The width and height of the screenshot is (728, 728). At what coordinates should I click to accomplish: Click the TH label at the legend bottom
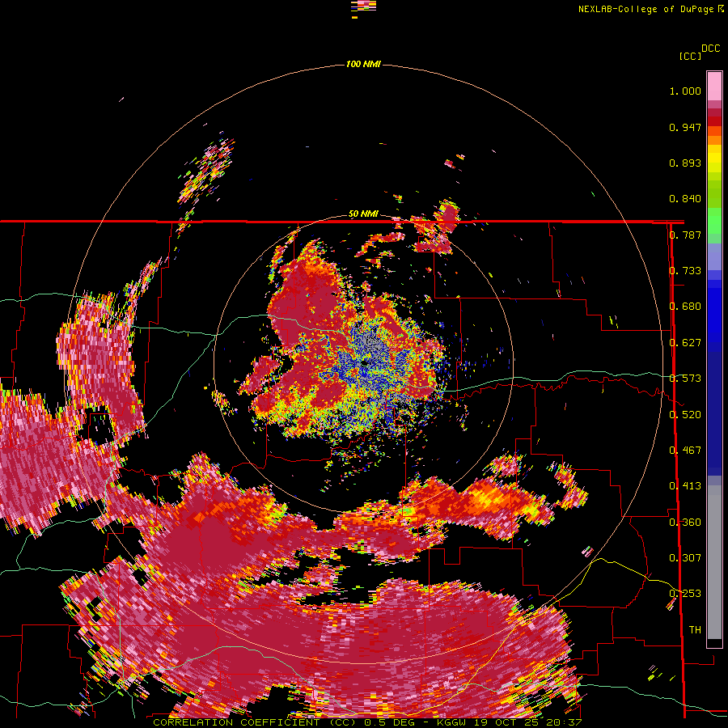click(695, 630)
